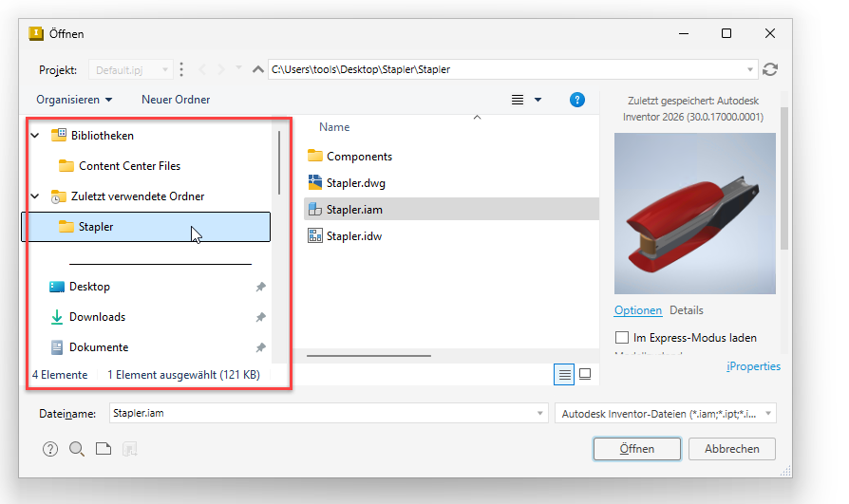Click the pin icon next to Downloads
The image size is (849, 504).
point(261,317)
